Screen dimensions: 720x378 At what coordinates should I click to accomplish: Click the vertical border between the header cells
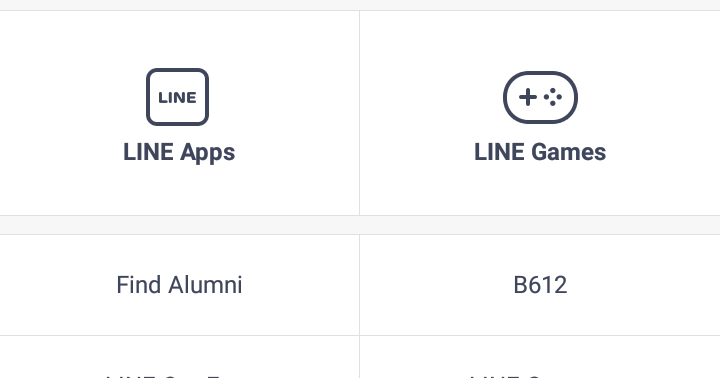360,113
